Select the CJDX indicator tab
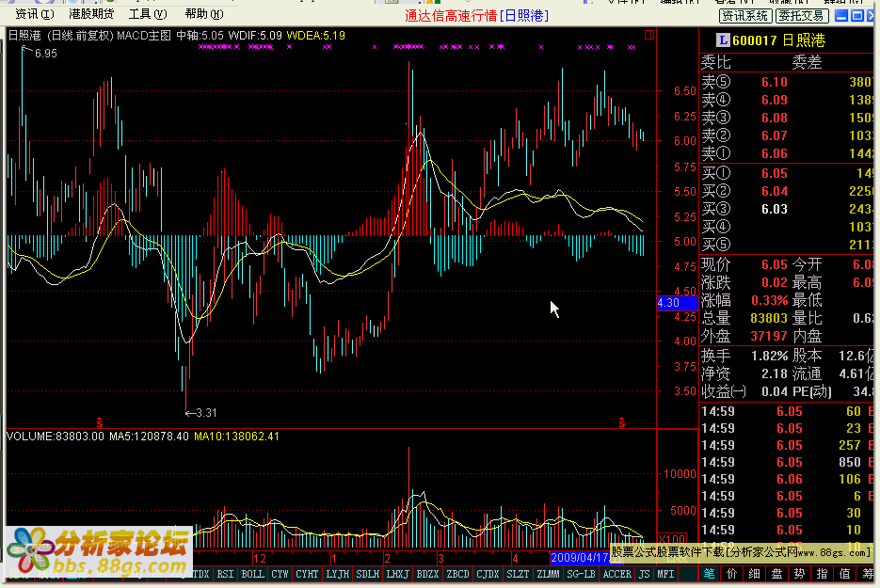The image size is (880, 588). pyautogui.click(x=488, y=574)
